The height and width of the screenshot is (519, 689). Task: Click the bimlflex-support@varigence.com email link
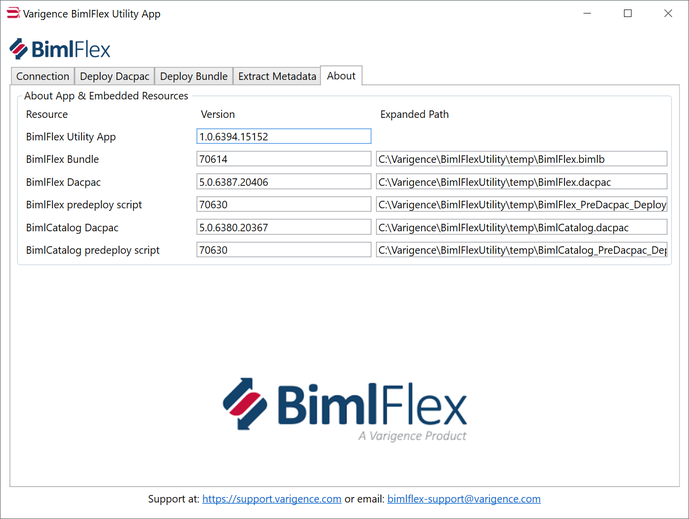(x=464, y=499)
